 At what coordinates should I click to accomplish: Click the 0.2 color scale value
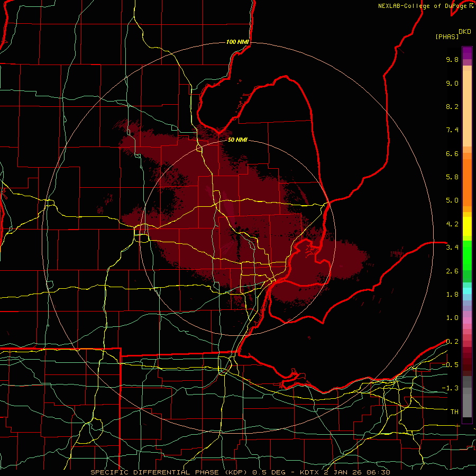point(452,342)
